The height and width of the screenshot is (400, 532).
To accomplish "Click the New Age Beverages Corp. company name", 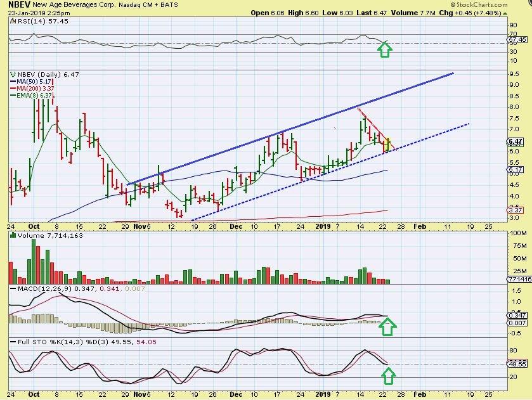I will point(75,5).
